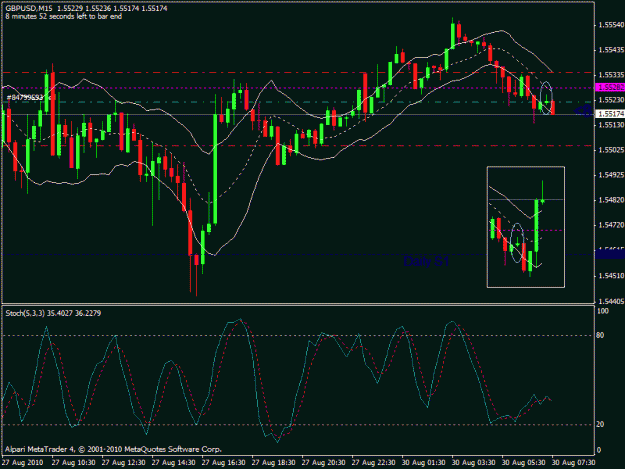Click the 27 Aug 20:30 time label

tap(323, 463)
